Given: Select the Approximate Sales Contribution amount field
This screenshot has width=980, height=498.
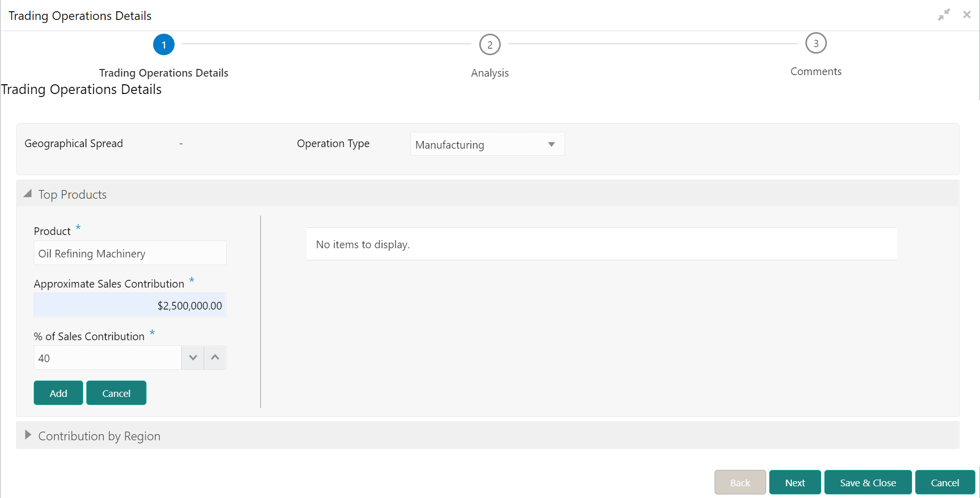Looking at the screenshot, I should (x=130, y=305).
